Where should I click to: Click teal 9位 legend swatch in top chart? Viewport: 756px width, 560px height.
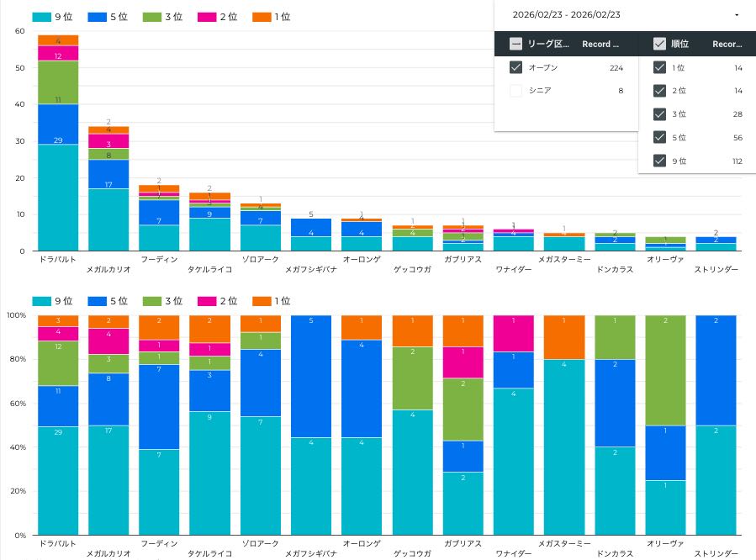point(41,17)
